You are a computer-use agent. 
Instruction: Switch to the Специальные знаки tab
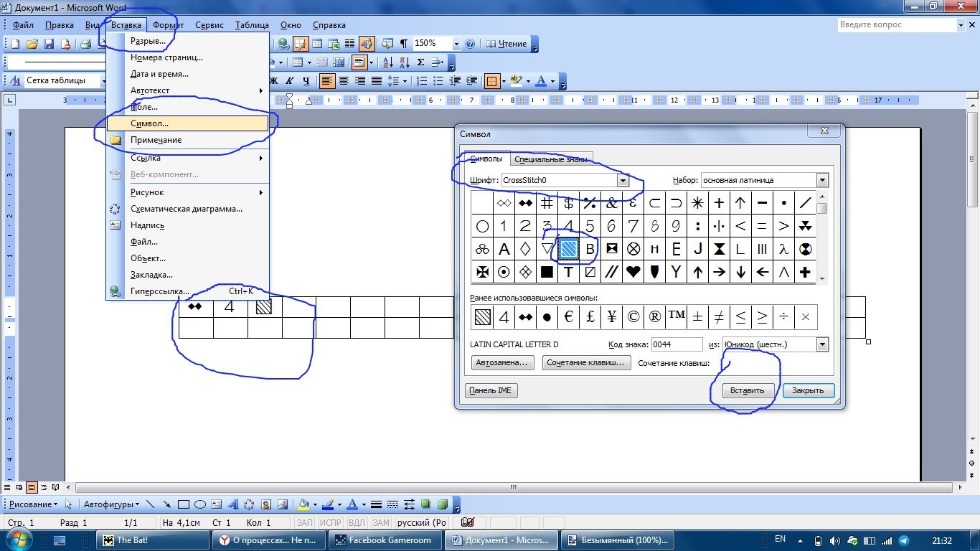[550, 159]
